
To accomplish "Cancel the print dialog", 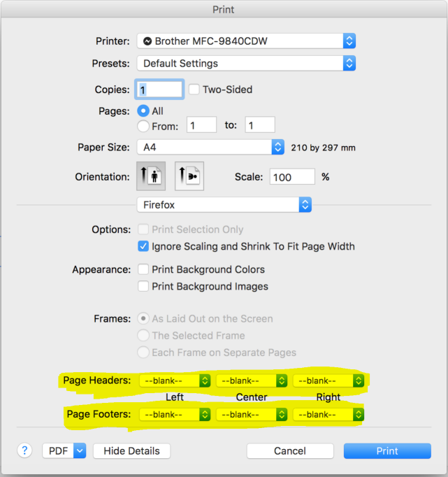I will (x=290, y=450).
